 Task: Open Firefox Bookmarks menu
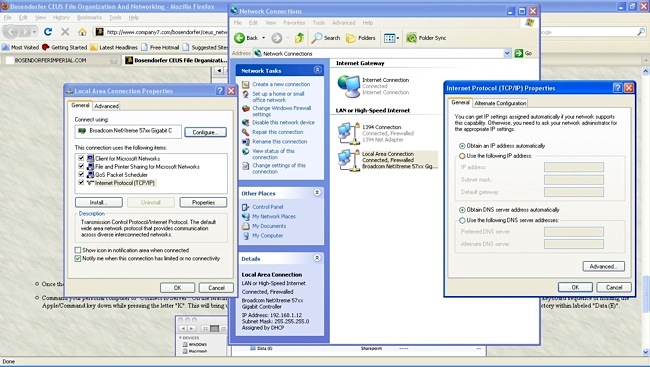89,17
